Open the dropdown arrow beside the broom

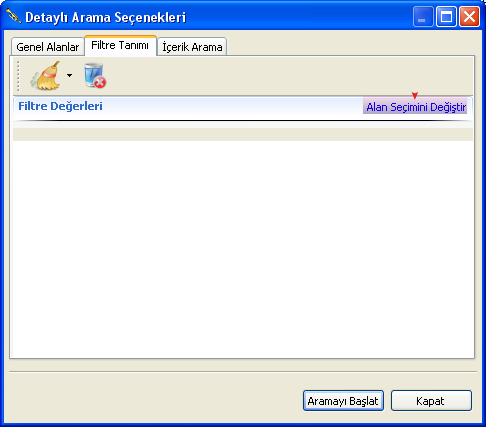coord(69,76)
